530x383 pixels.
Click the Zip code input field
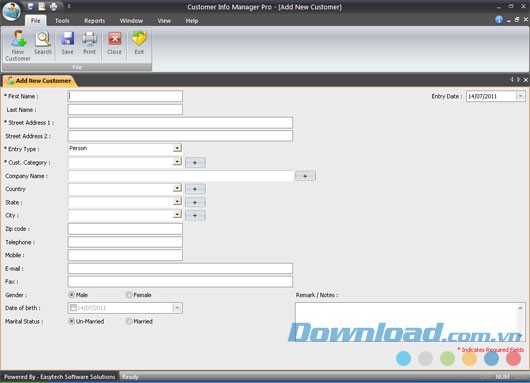coord(125,229)
